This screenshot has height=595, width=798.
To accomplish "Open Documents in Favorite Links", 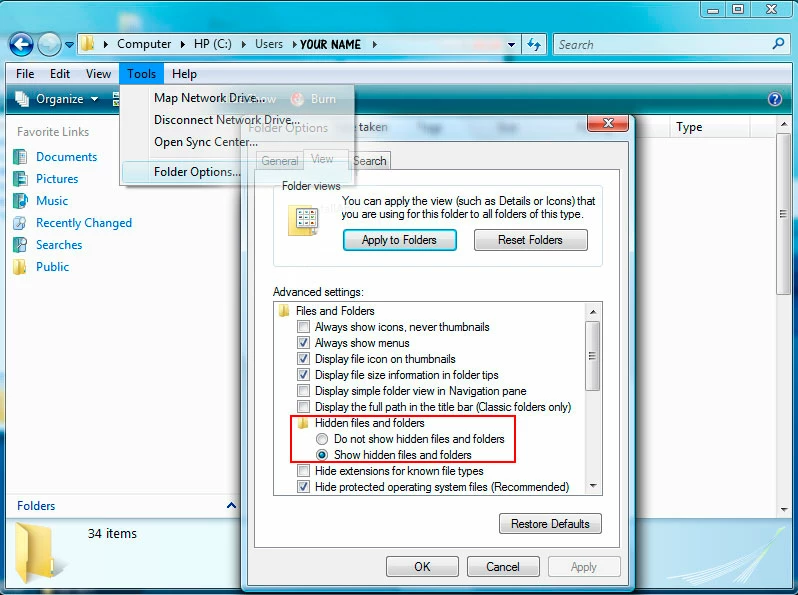I will click(66, 157).
